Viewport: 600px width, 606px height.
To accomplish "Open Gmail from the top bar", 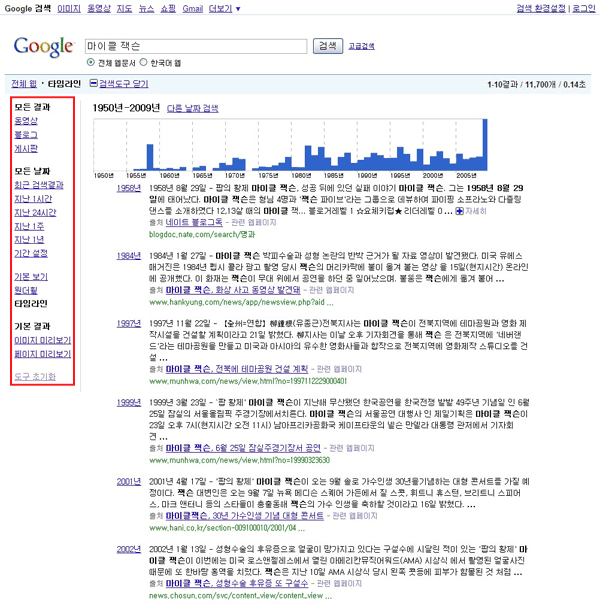I will 193,9.
